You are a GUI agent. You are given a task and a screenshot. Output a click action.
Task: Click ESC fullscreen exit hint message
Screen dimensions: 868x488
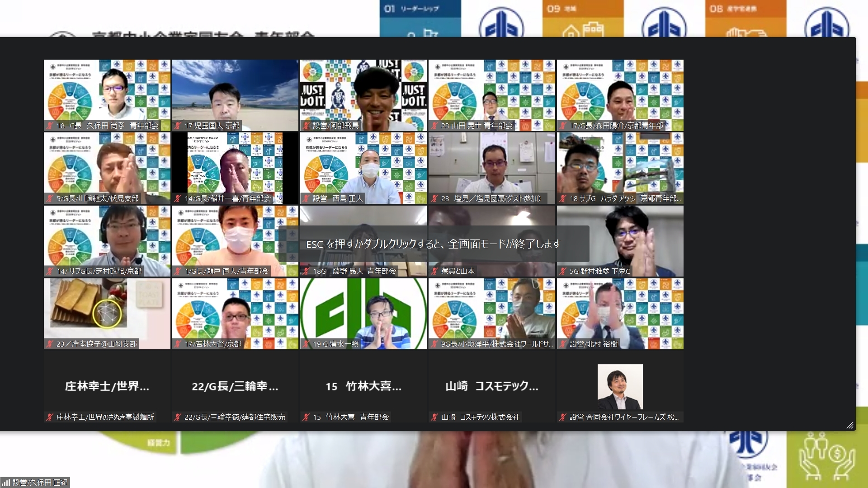tap(434, 244)
